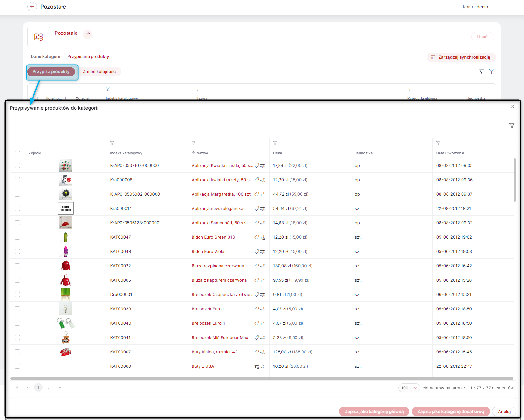524x420 pixels.
Task: Click Zmień kolejność button
Action: click(x=99, y=72)
